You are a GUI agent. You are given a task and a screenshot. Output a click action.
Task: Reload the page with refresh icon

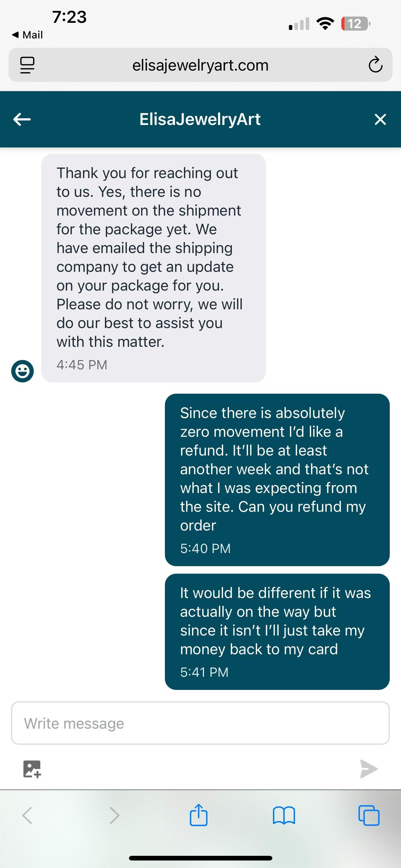point(375,65)
